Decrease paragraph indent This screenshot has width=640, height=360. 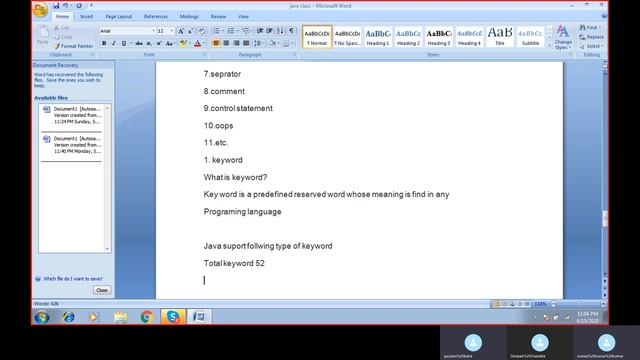coord(260,31)
